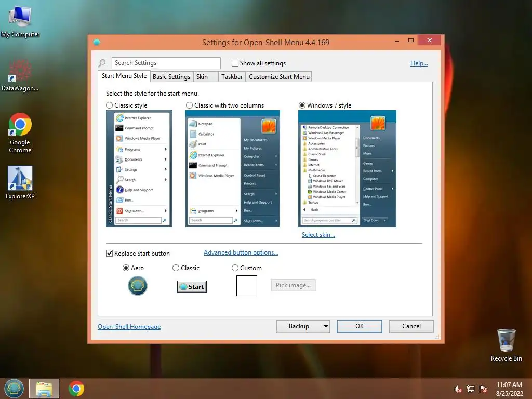Screen dimensions: 532x399
Task: Click the Classic with two columns preview
Action: point(233,169)
